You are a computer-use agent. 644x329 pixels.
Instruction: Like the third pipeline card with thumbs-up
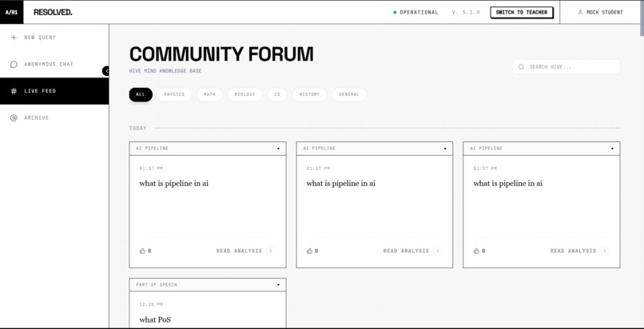[476, 251]
